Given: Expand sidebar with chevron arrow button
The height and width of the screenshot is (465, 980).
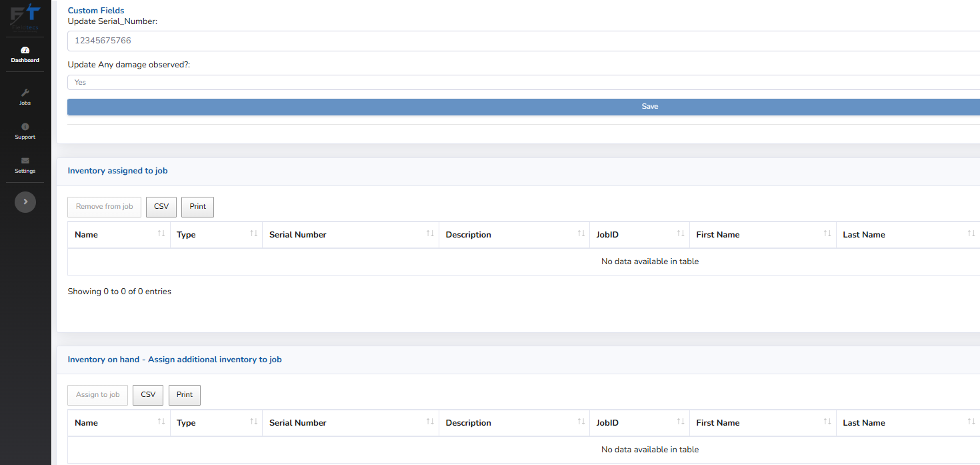Looking at the screenshot, I should click(x=25, y=201).
